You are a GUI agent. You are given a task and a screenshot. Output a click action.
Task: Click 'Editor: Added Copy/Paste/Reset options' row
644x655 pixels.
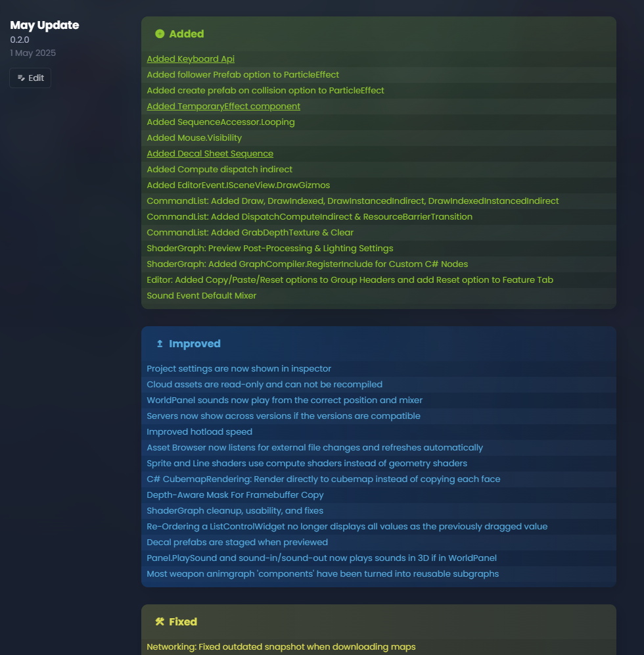pyautogui.click(x=379, y=280)
